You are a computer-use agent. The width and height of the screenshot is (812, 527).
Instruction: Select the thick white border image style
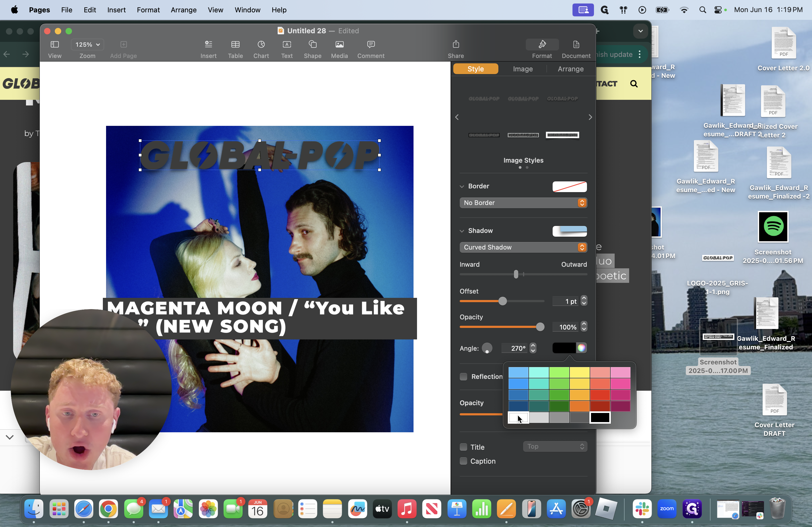(x=562, y=135)
